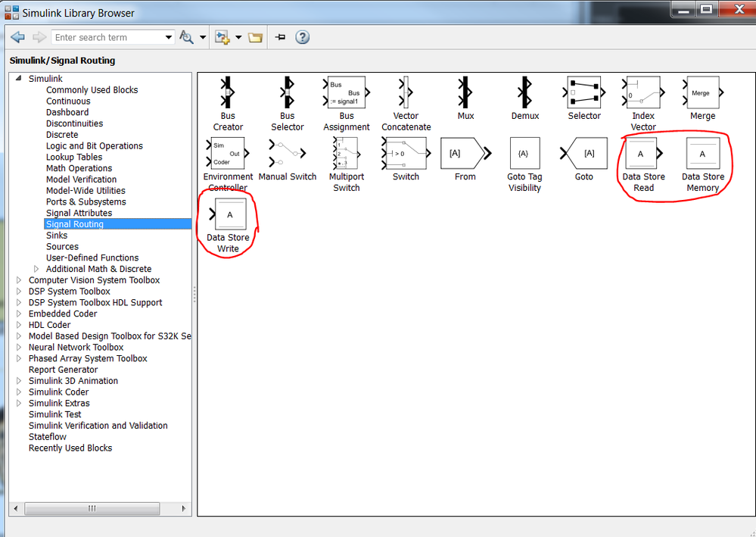
Task: Expand DSP System Toolbox HDL Support
Action: (x=19, y=302)
